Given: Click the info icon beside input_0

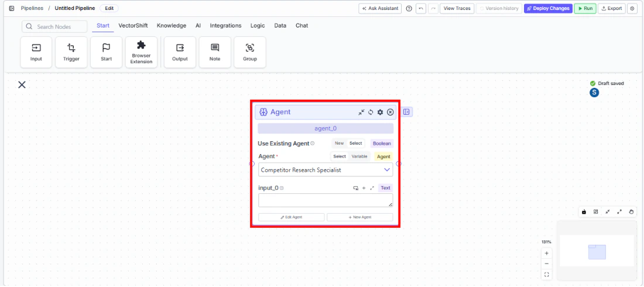Looking at the screenshot, I should [x=282, y=188].
